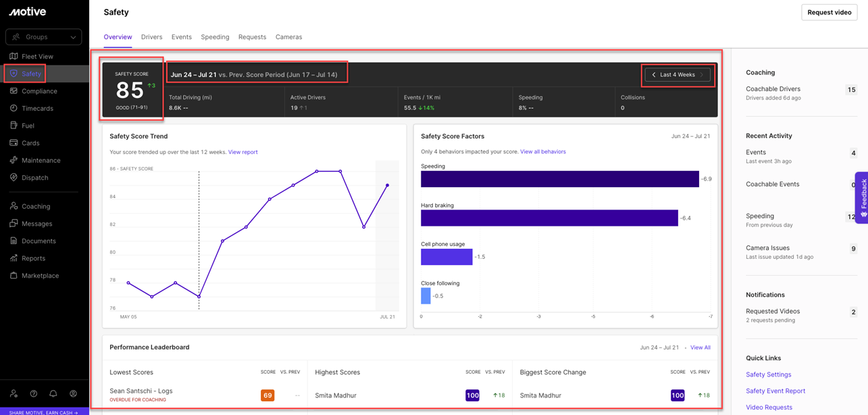
Task: Switch to the Cameras tab
Action: click(x=288, y=37)
